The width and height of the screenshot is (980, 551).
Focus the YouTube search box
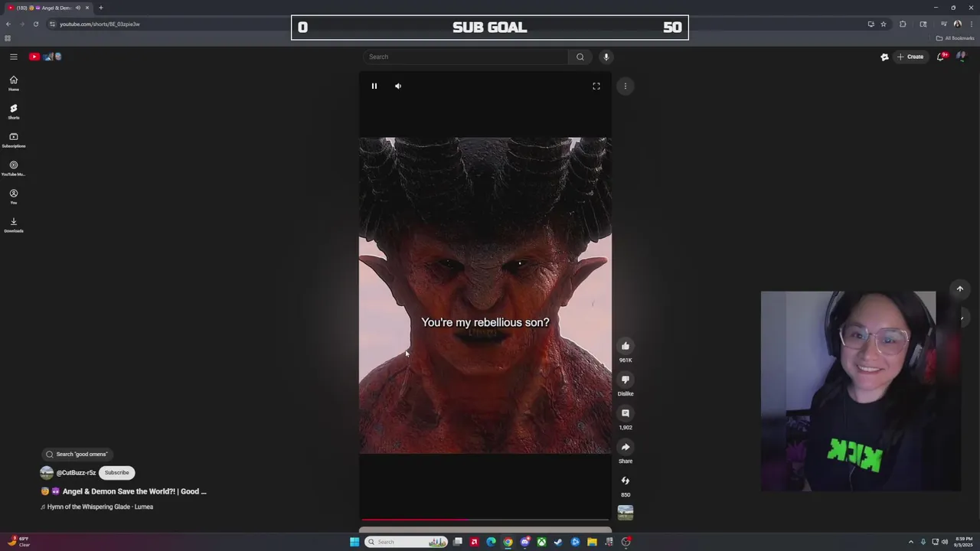tap(465, 57)
